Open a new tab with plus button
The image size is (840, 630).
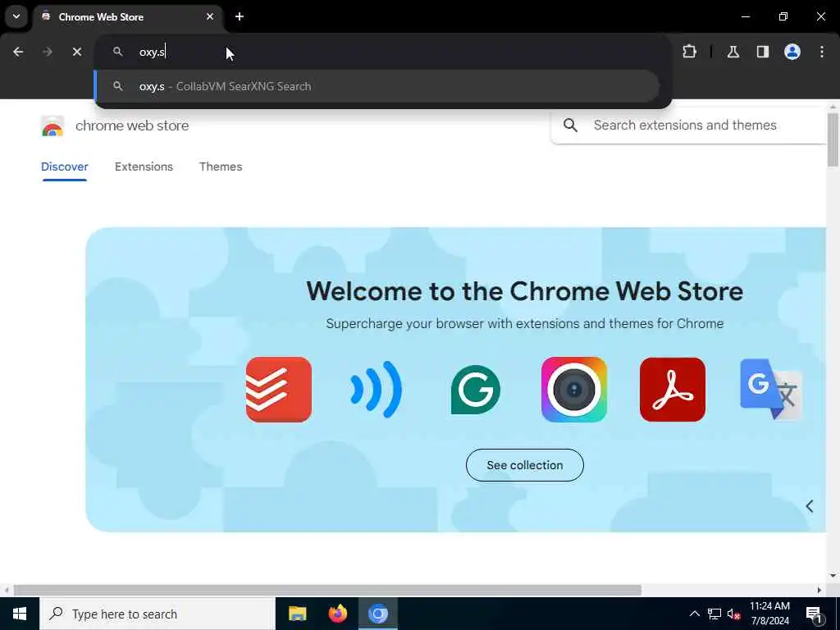coord(240,16)
